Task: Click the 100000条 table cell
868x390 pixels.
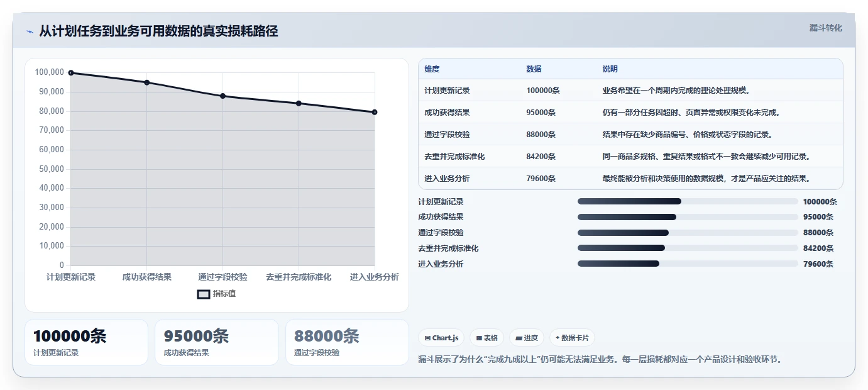Action: pos(543,91)
